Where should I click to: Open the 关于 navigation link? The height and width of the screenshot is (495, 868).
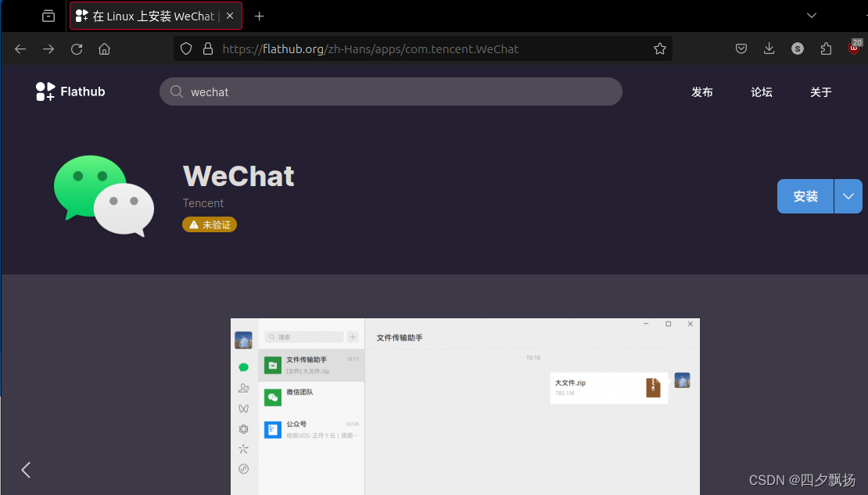[x=820, y=92]
